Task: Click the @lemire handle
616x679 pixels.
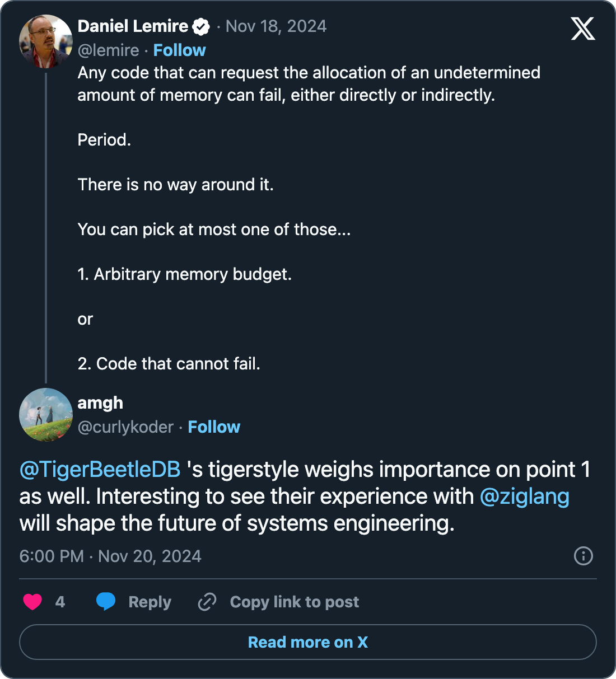Action: coord(108,50)
